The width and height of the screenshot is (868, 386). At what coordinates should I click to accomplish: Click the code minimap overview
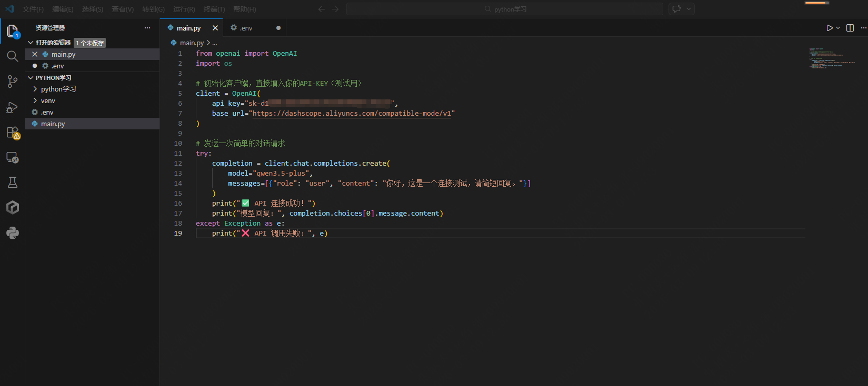(832, 58)
